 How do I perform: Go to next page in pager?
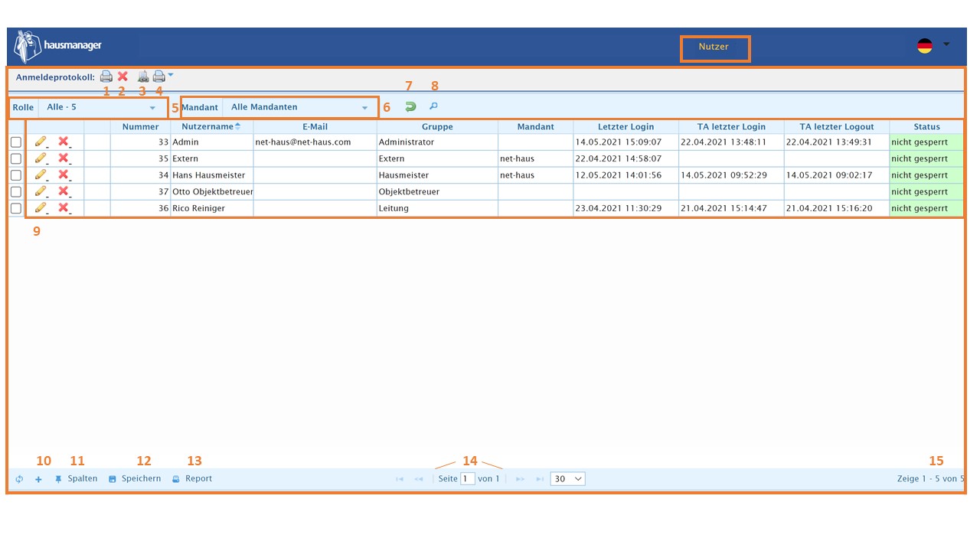[521, 479]
